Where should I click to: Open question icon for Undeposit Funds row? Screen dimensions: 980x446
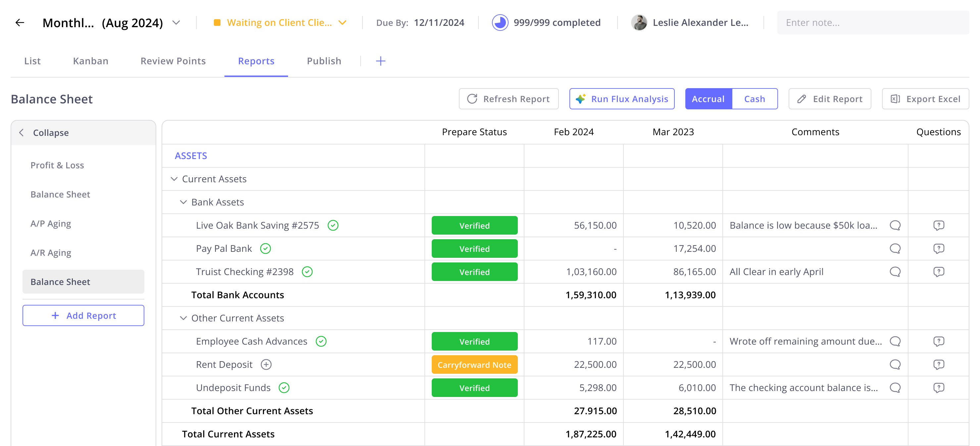[939, 388]
